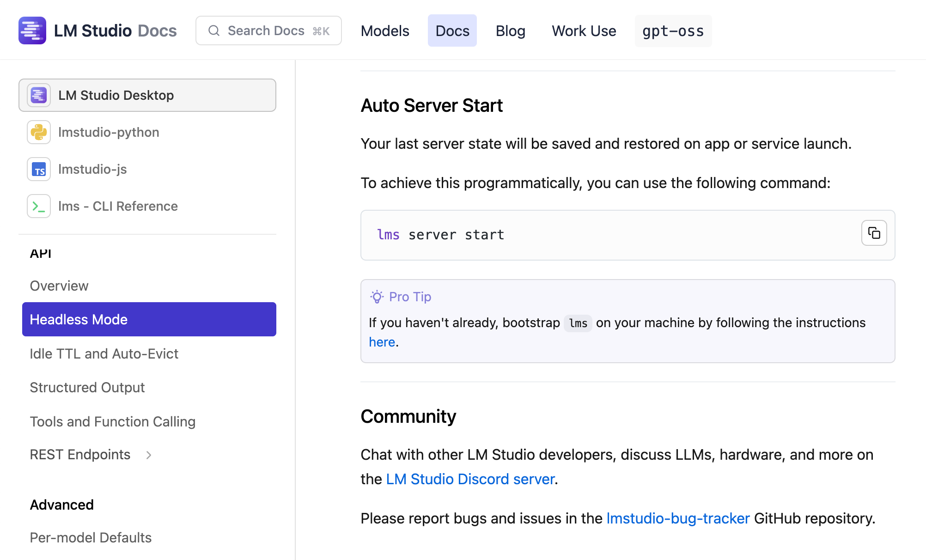Open the LM Studio Discord server link
Viewport: 926px width, 560px height.
(x=470, y=479)
